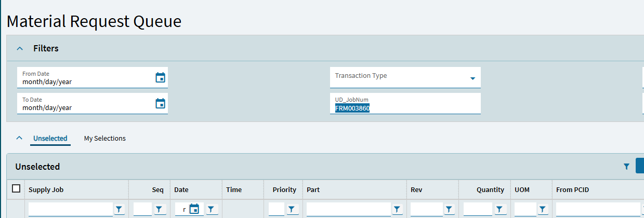Click the Date column filter icon
Image resolution: width=644 pixels, height=218 pixels.
click(211, 209)
